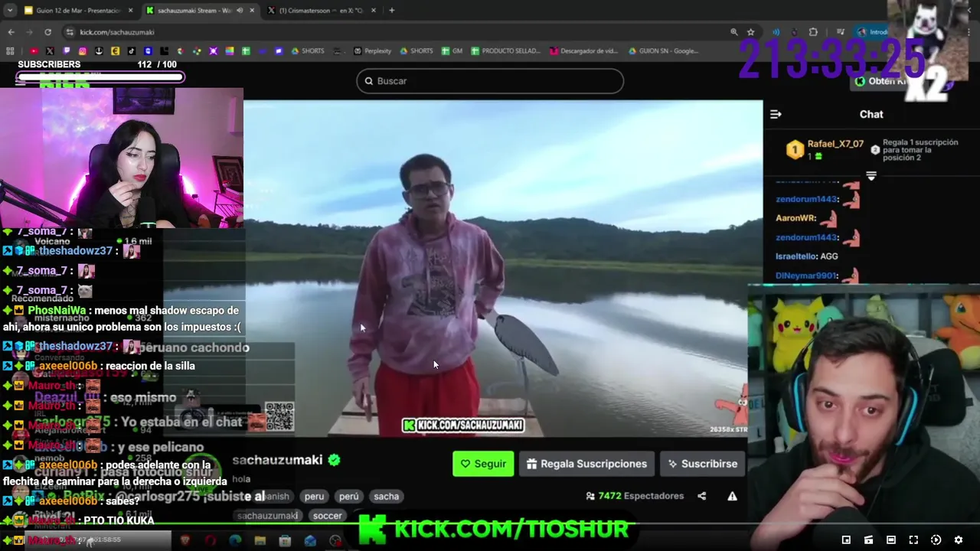Viewport: 980px width, 551px height.
Task: Open profile avatar Introd... in browser toolbar
Action: [871, 32]
